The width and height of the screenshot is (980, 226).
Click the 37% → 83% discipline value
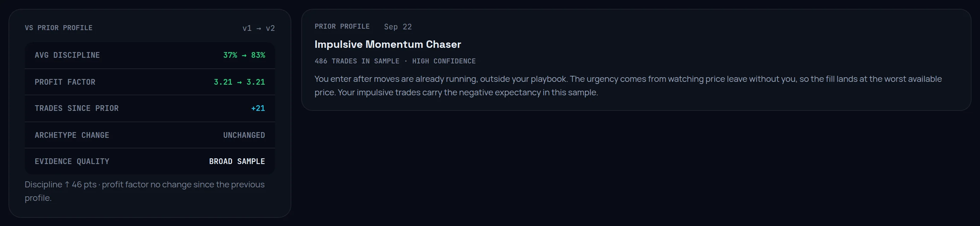click(x=244, y=55)
